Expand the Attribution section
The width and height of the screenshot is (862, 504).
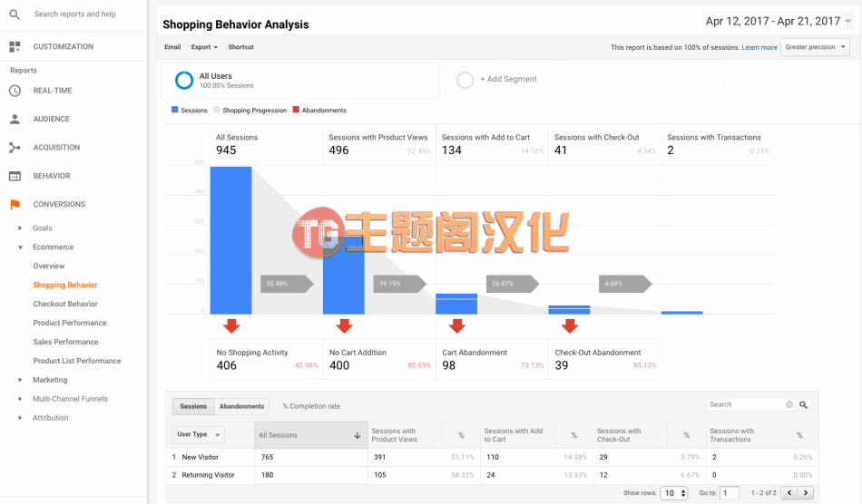click(x=20, y=418)
